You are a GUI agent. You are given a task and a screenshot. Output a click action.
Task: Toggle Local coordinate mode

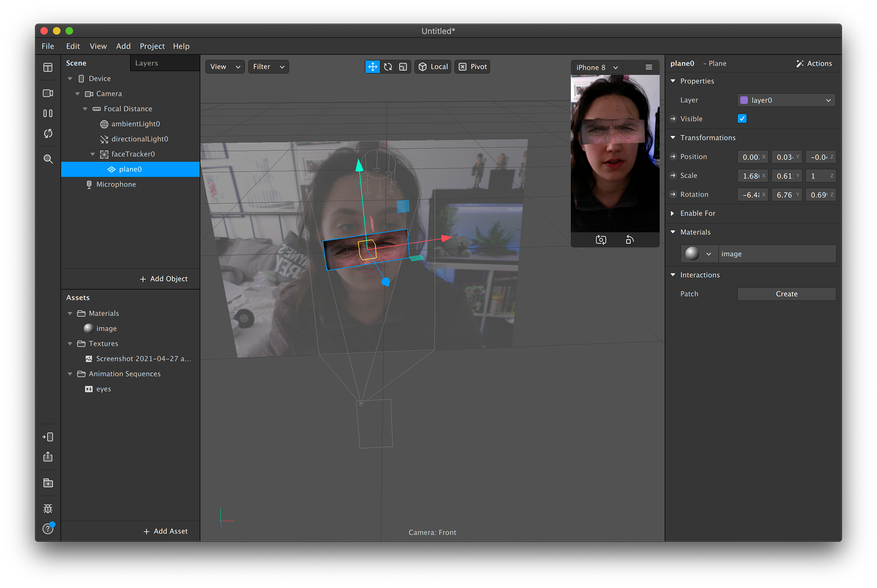click(x=433, y=67)
